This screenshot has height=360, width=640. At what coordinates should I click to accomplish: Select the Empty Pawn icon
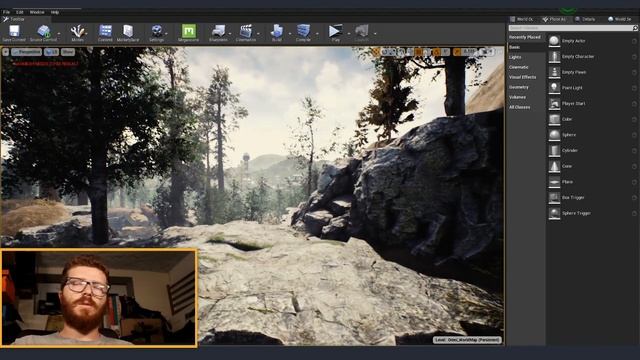554,72
